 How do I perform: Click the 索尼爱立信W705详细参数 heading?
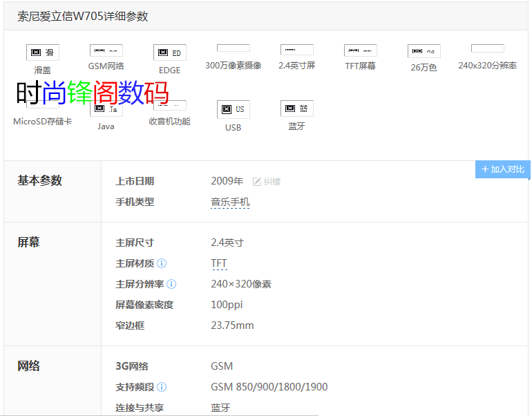[83, 17]
